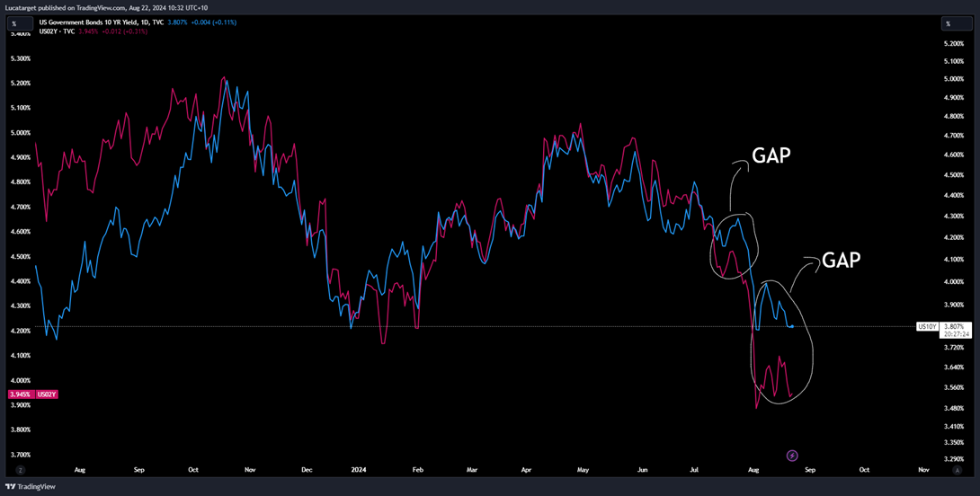Click the TradingView logo in footer
980x496 pixels.
[30, 487]
